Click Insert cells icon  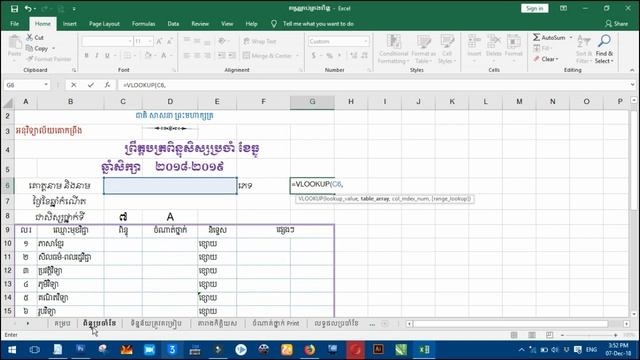tap(474, 42)
